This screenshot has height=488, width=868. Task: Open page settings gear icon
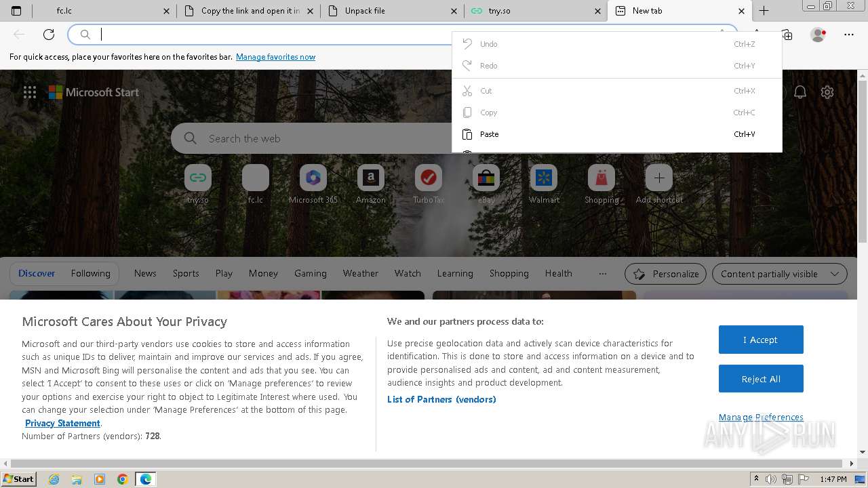[827, 92]
